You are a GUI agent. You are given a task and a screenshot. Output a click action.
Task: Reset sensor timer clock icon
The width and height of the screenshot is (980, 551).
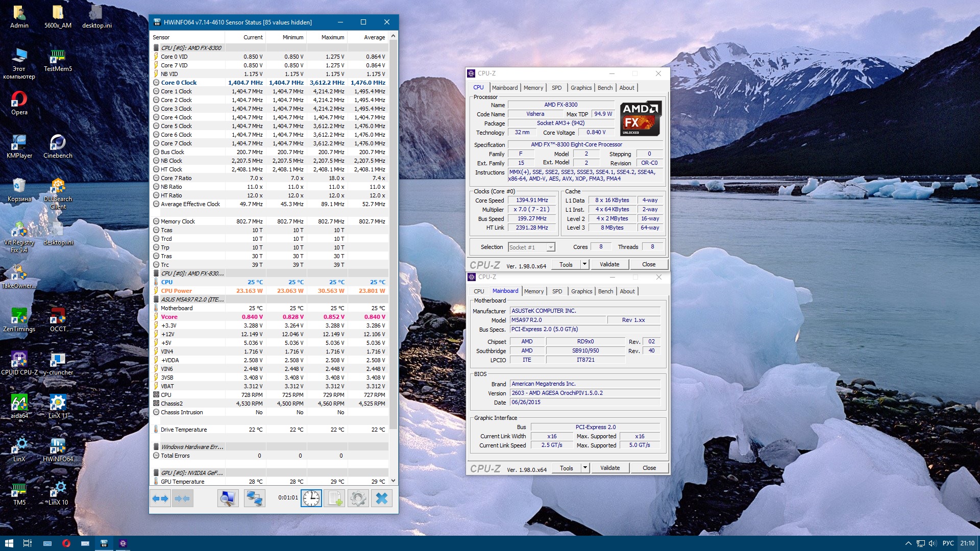click(311, 498)
